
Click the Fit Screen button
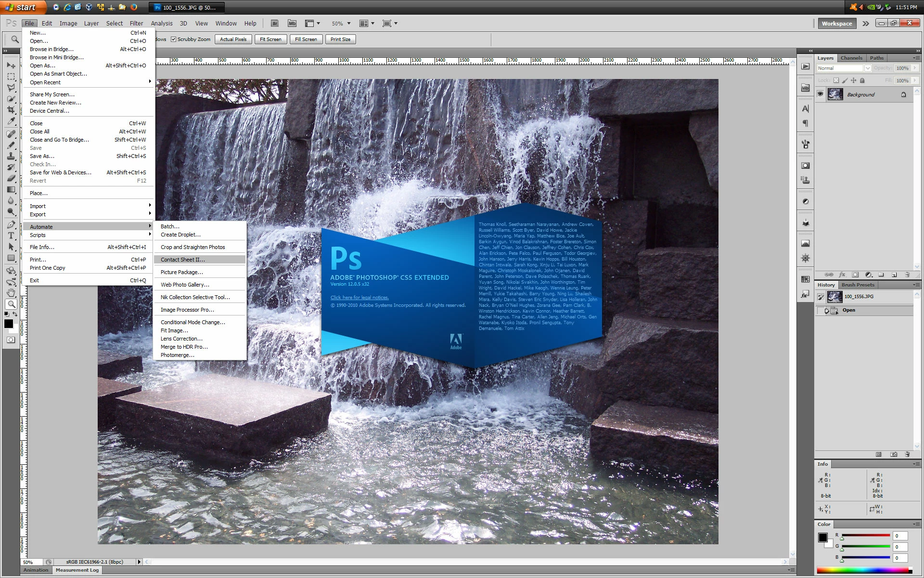pyautogui.click(x=270, y=39)
